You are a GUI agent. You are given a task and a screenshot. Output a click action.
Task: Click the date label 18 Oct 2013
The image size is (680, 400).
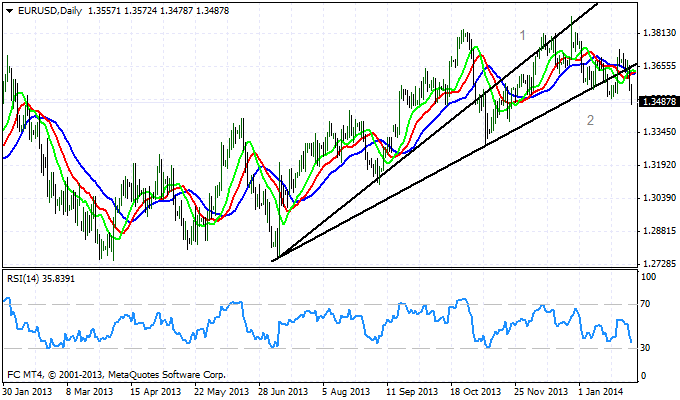click(475, 392)
